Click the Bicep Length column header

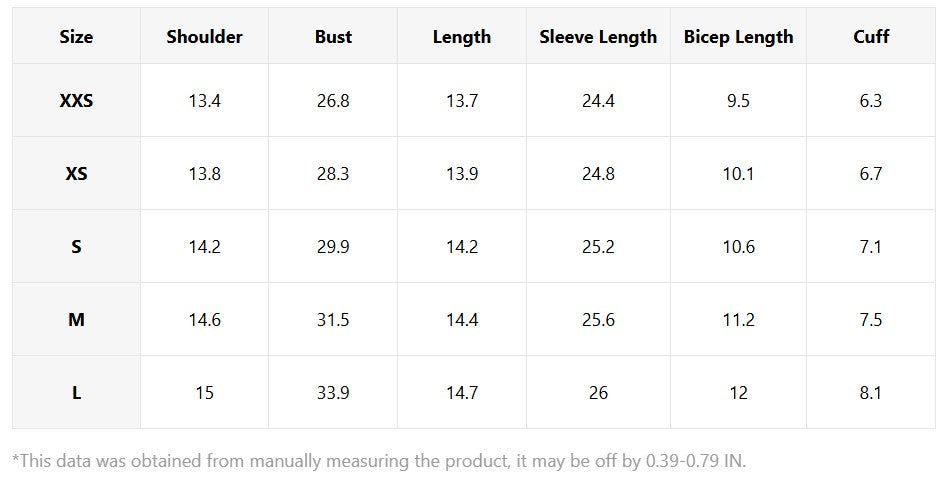coord(738,37)
